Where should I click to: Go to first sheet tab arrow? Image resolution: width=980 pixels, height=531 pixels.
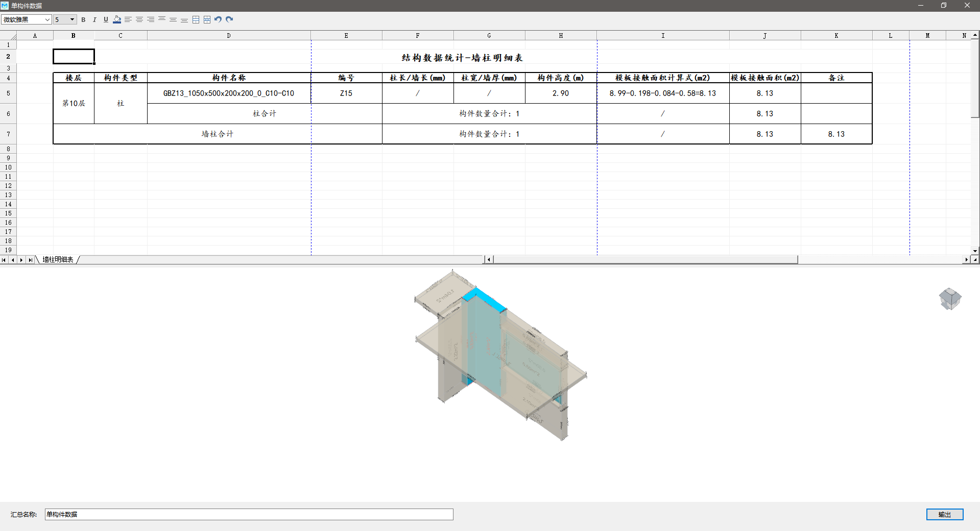[x=4, y=260]
